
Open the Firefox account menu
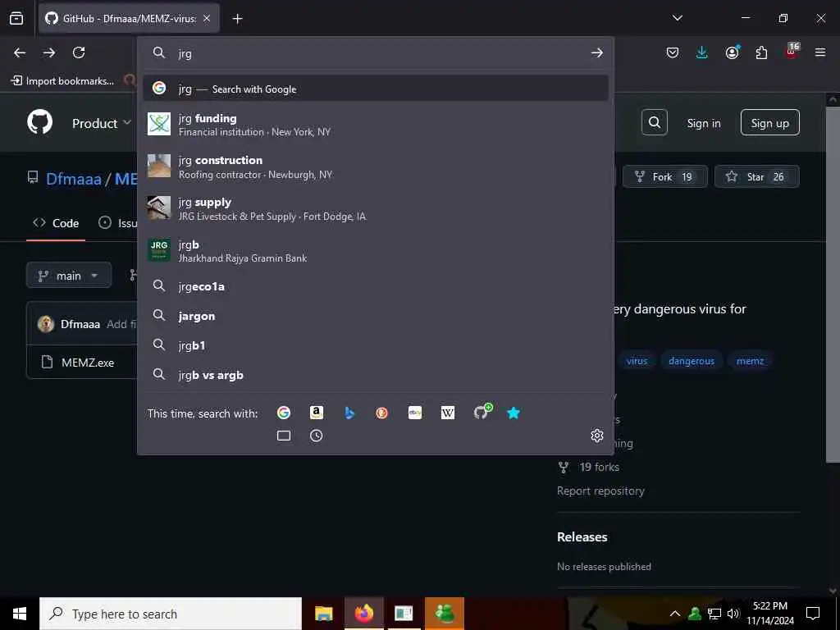coord(732,52)
